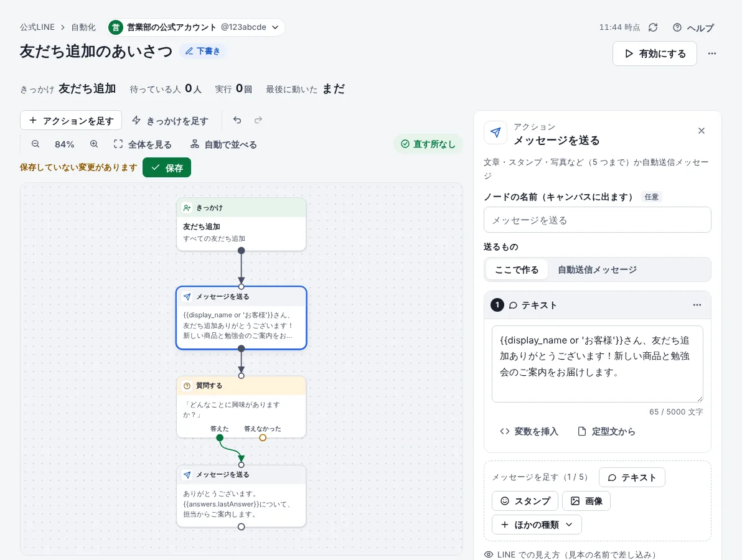Select the 質問する node
Screen dimensions: 742x560
tap(242, 407)
